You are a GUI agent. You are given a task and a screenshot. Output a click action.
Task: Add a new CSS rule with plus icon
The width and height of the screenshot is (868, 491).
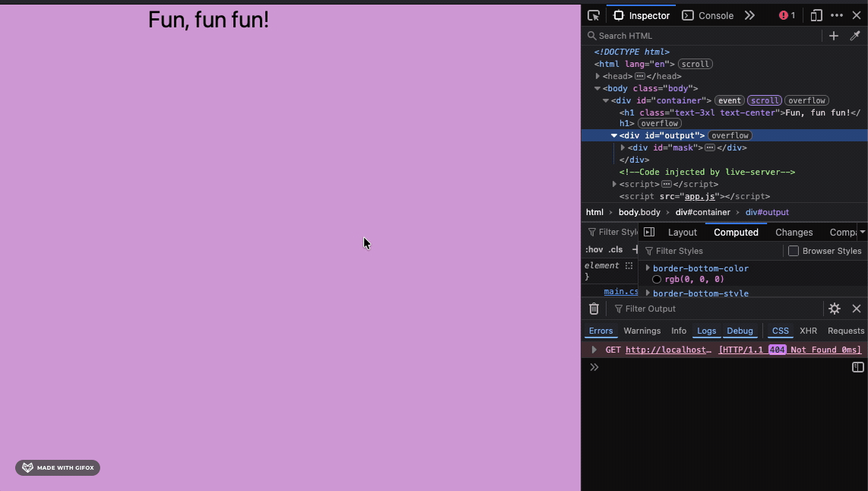point(833,35)
